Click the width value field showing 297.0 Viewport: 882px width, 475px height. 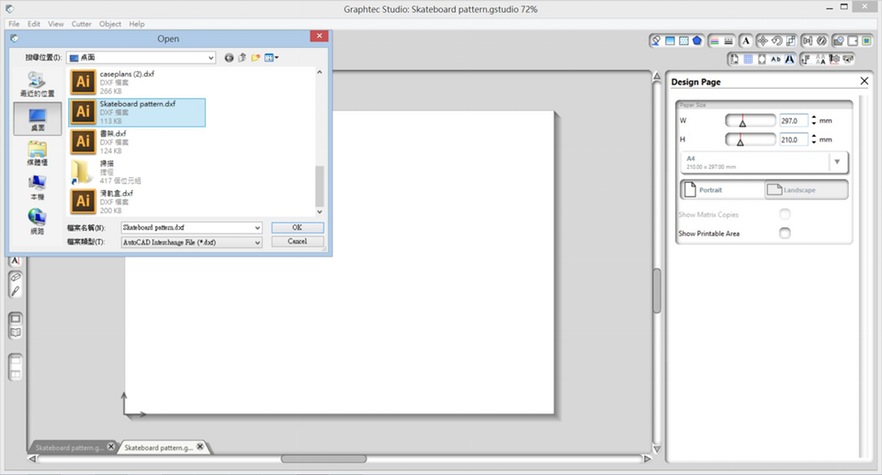coord(793,120)
